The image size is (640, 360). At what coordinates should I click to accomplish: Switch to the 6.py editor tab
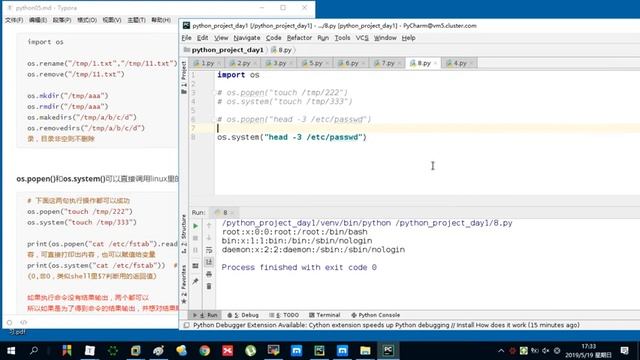tap(351, 63)
